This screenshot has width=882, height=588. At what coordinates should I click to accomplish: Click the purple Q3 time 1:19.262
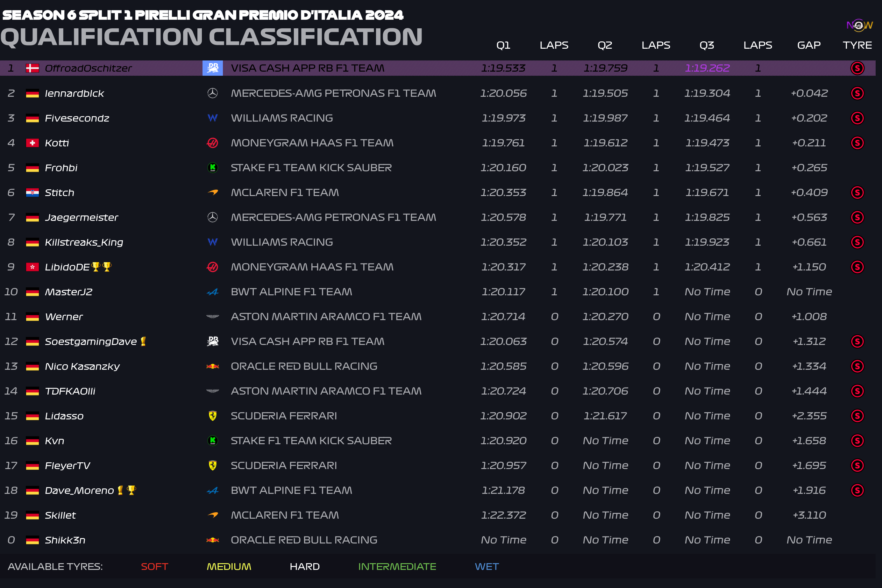pos(707,68)
